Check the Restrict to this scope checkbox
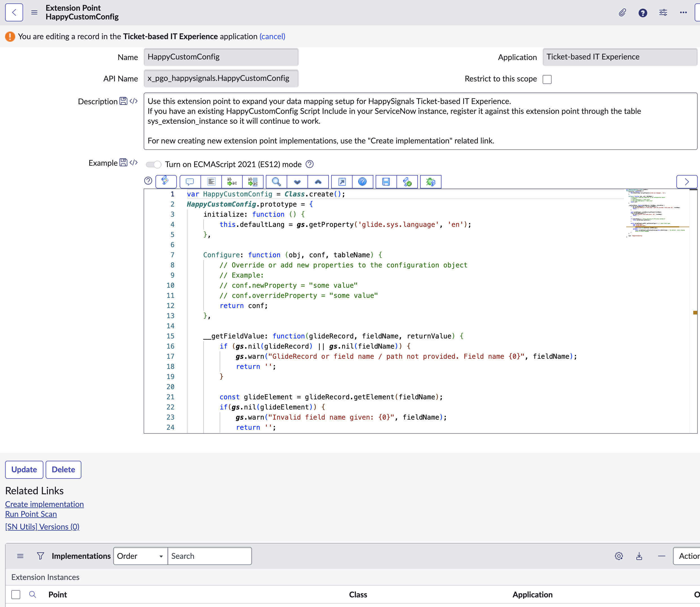The height and width of the screenshot is (607, 700). pos(547,79)
